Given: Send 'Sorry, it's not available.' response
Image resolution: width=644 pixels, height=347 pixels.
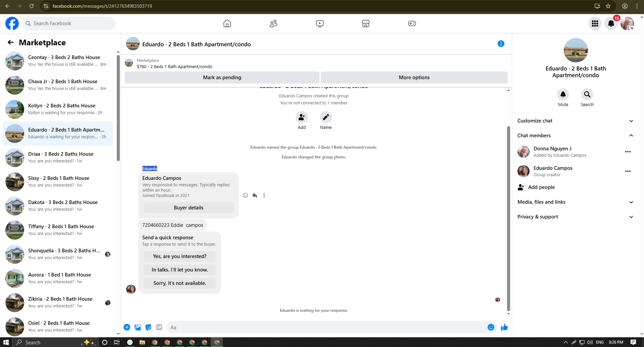Looking at the screenshot, I should [180, 283].
